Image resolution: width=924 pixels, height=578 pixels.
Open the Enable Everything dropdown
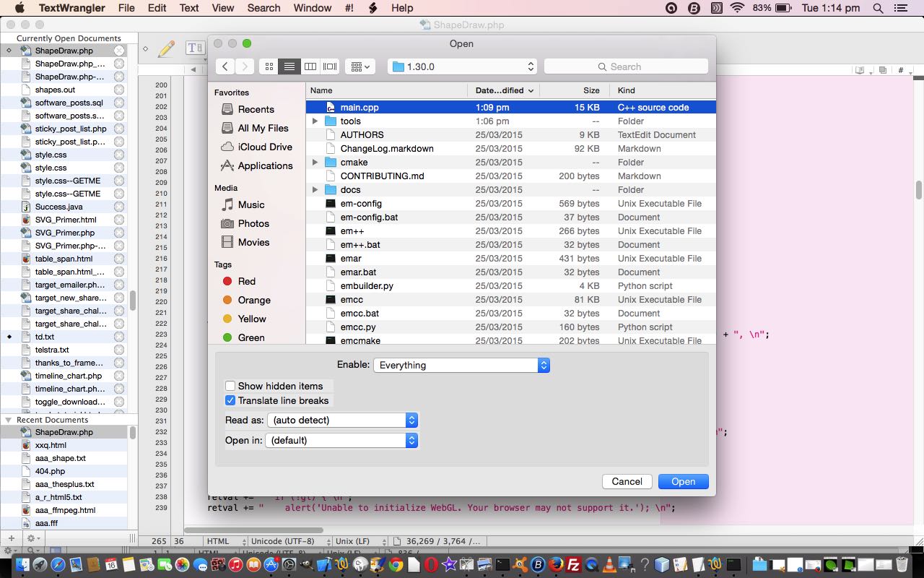click(461, 365)
